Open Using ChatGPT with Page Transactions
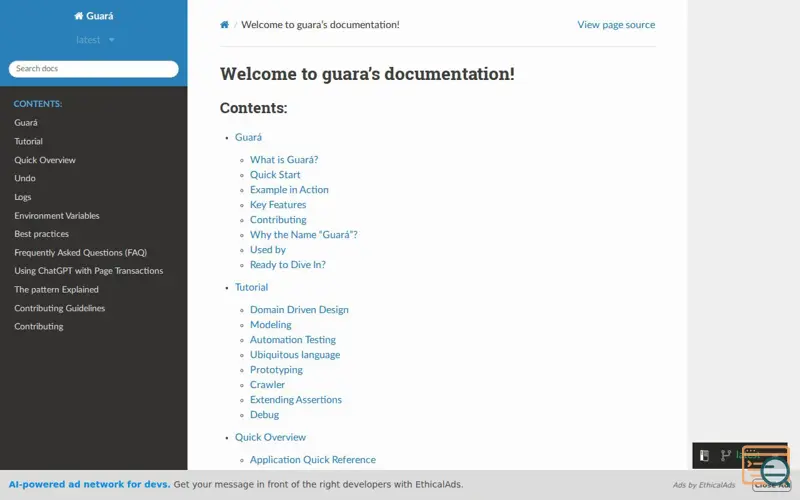The height and width of the screenshot is (500, 800). pyautogui.click(x=89, y=271)
